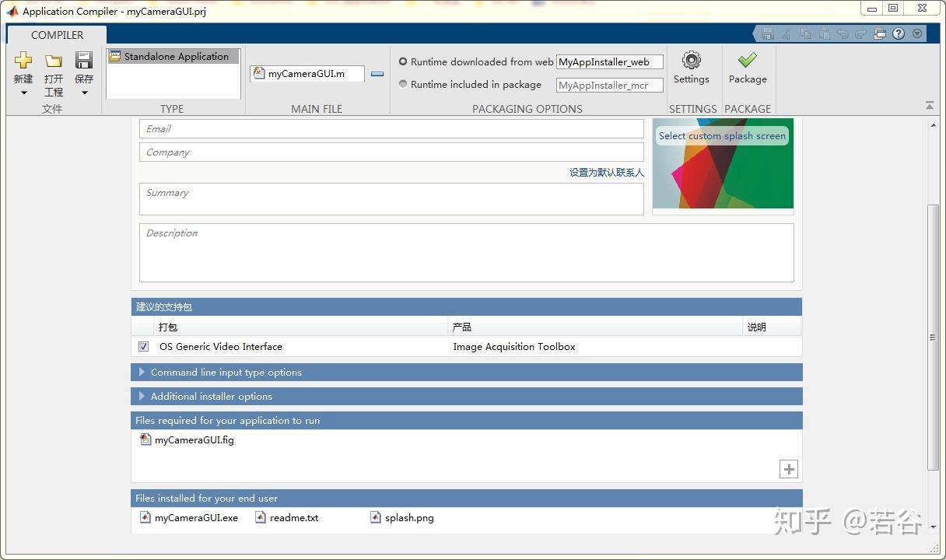Select Standalone Application in the TYPE list

click(173, 57)
